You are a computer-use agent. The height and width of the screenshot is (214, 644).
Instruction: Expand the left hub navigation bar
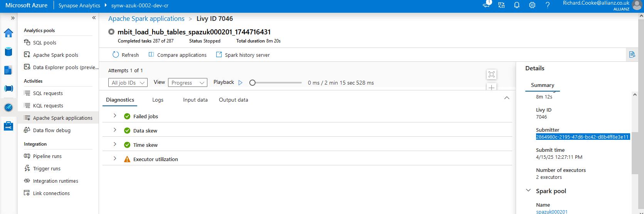[x=13, y=18]
